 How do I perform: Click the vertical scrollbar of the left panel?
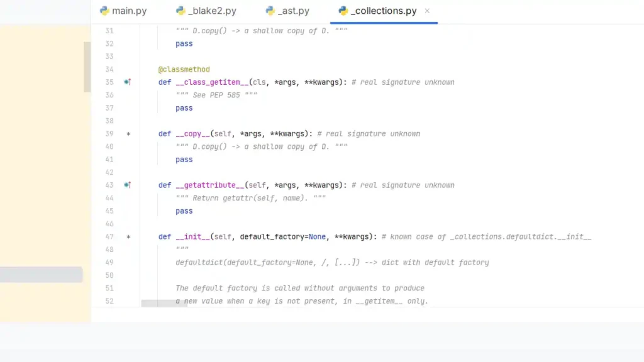[87, 67]
